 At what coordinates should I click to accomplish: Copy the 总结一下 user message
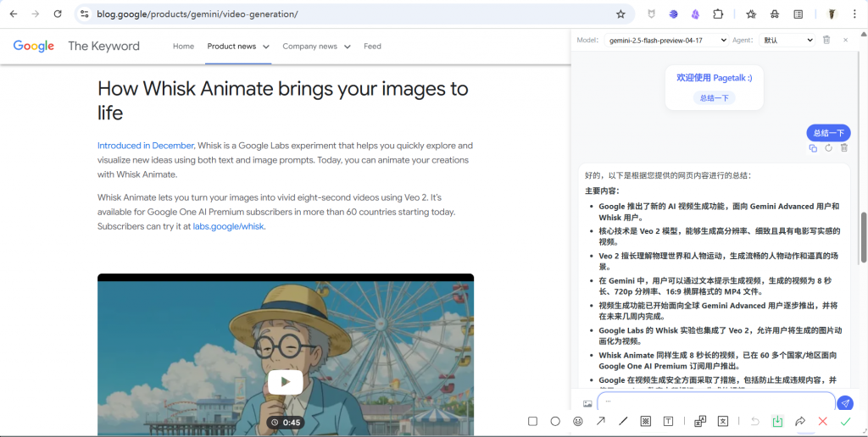(813, 147)
